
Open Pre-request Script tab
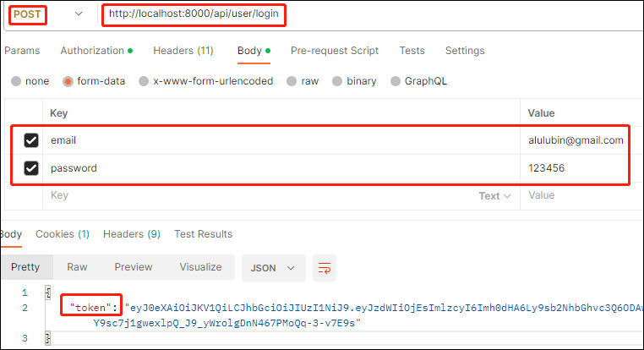[335, 51]
